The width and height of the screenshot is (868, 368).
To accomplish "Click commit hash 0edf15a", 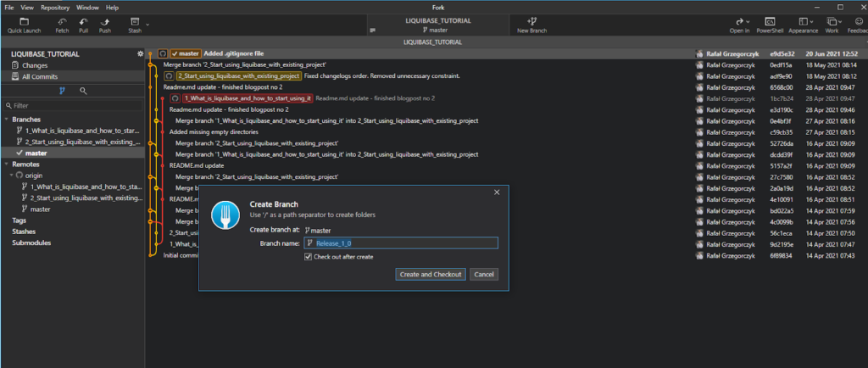I will (781, 64).
